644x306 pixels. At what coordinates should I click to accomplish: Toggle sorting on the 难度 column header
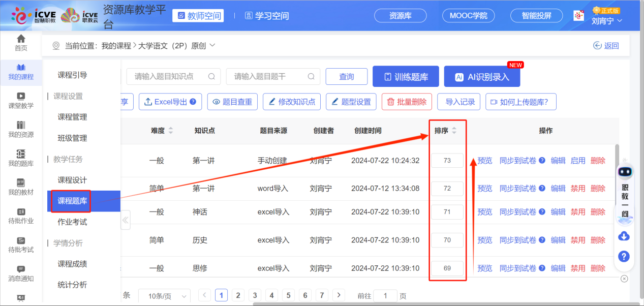[x=170, y=131]
